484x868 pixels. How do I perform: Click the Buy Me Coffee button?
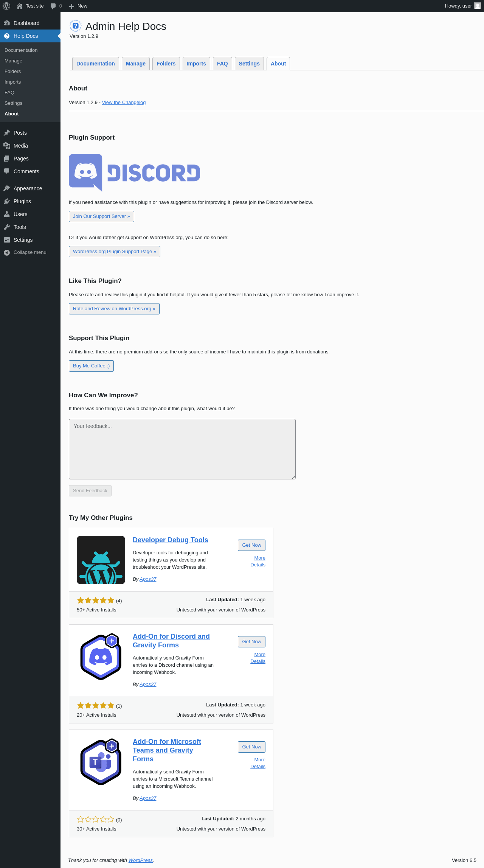click(91, 366)
